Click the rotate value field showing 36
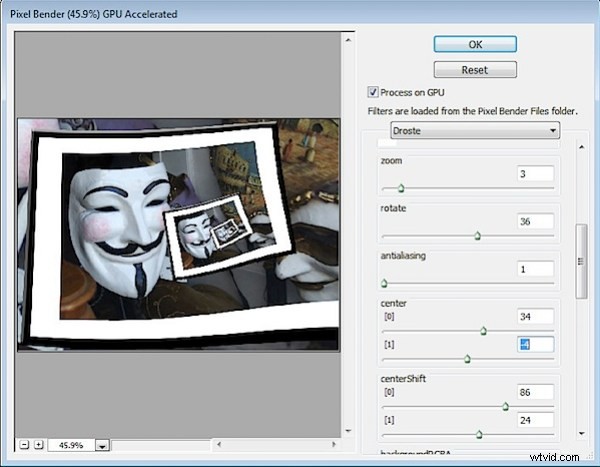 (x=535, y=221)
